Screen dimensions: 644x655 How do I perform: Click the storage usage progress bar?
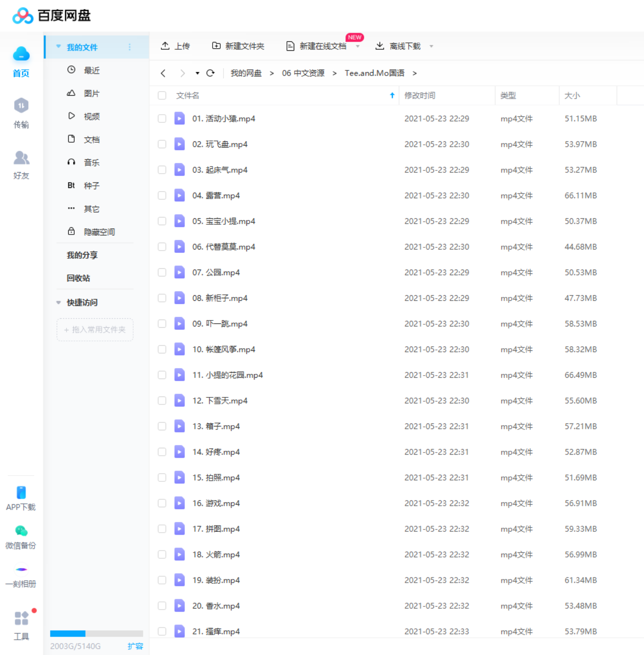(96, 633)
